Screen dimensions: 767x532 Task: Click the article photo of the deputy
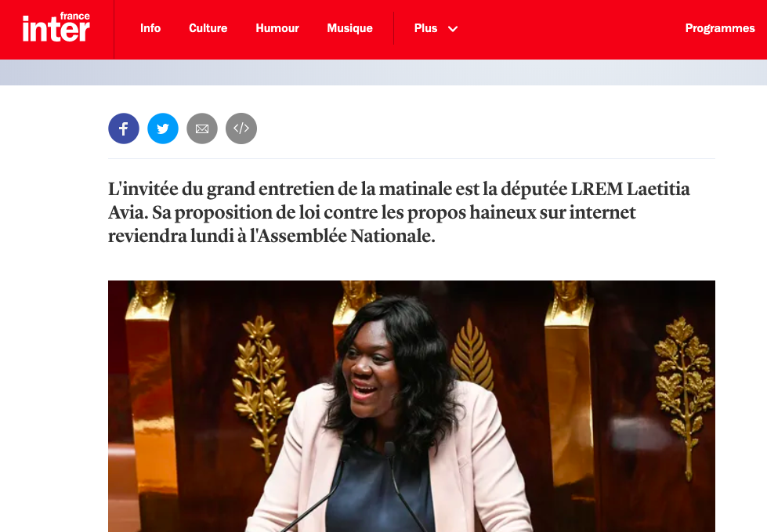click(x=411, y=406)
